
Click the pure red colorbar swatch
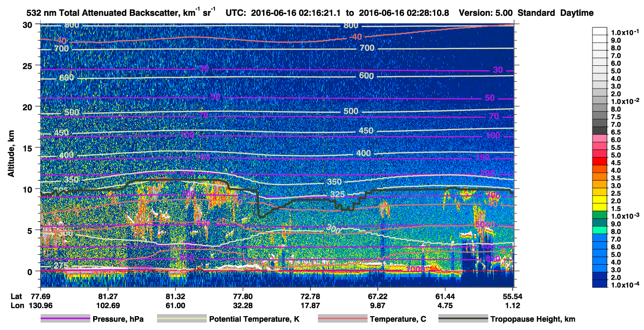tap(600, 161)
